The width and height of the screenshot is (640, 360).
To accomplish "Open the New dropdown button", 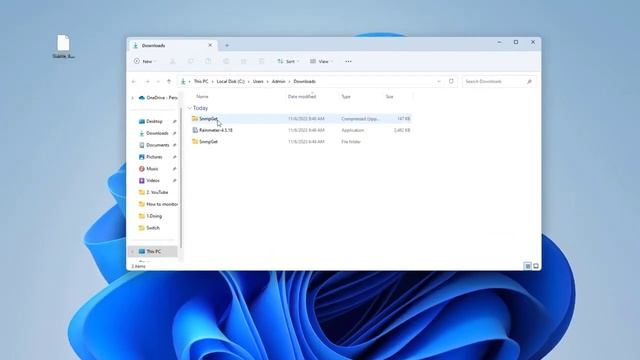I will click(145, 61).
